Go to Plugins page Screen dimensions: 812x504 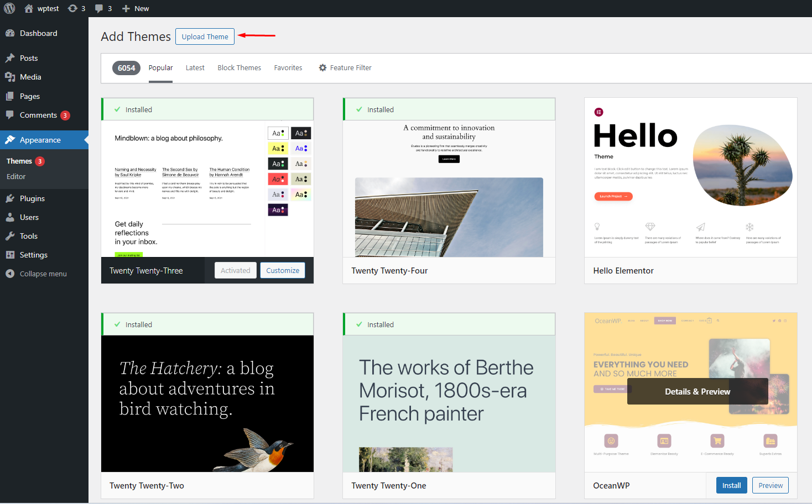44,198
